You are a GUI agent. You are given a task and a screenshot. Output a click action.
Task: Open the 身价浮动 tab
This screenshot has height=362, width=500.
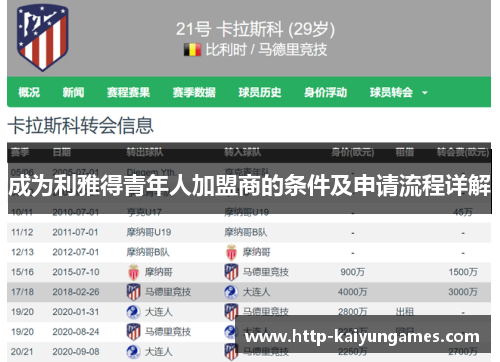(325, 92)
